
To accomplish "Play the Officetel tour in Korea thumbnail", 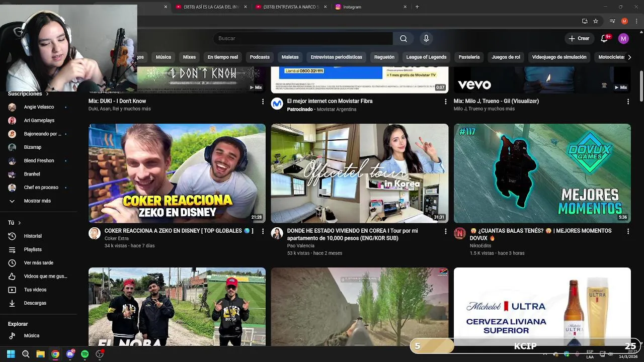I will coord(360,173).
